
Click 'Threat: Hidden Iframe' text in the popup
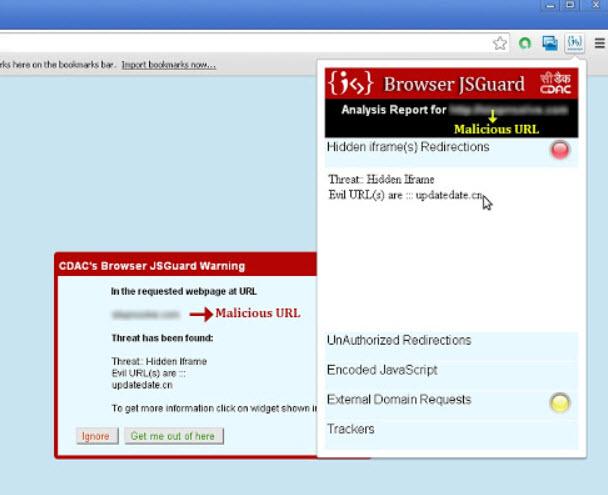click(381, 179)
